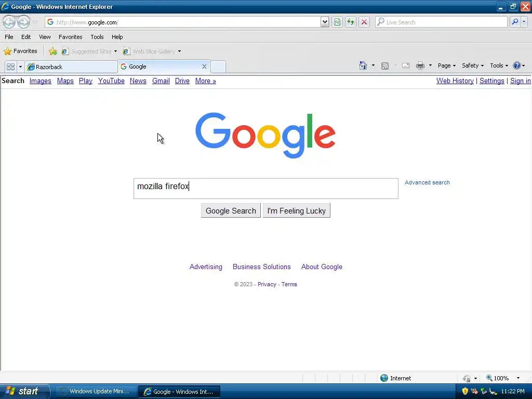
Task: Open the recent pages dropdown beside Forward
Action: 35,22
